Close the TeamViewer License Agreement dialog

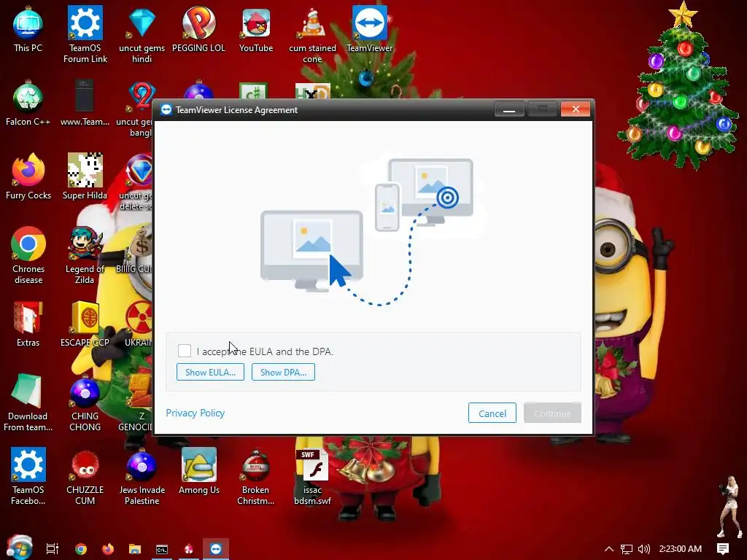[576, 109]
